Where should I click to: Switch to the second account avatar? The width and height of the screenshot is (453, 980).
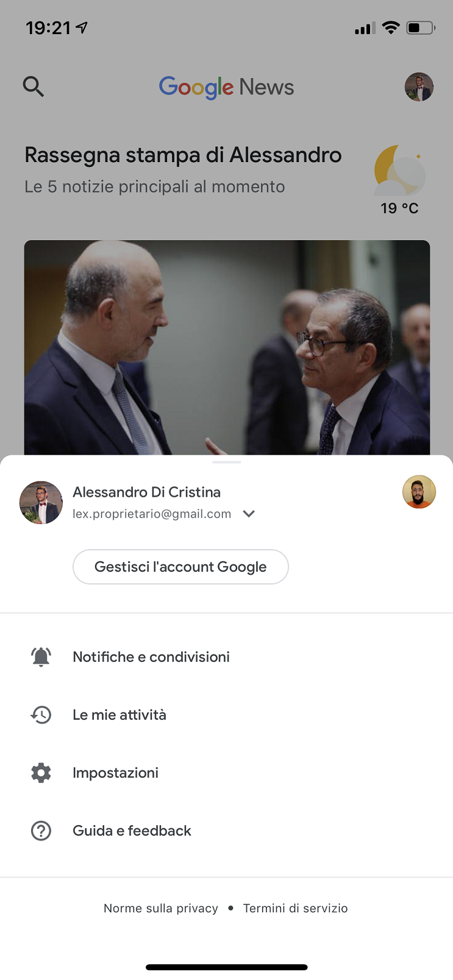(x=419, y=492)
